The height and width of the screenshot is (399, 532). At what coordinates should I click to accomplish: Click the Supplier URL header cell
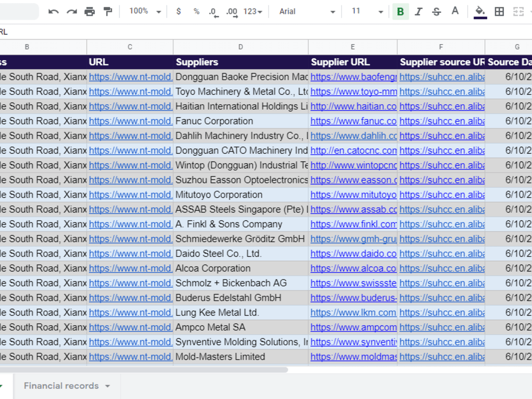[353, 62]
